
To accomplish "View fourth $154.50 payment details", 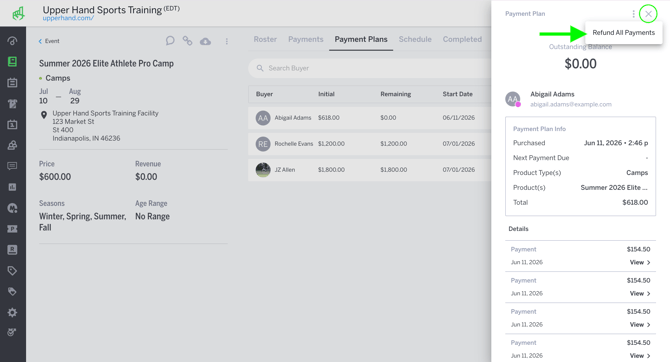I will [x=640, y=356].
